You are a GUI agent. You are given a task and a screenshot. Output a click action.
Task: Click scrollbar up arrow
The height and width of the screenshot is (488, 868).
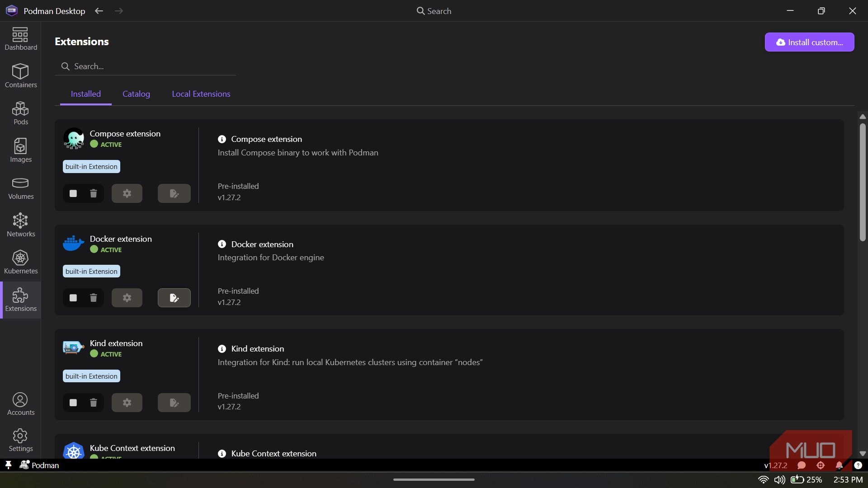pyautogui.click(x=863, y=117)
